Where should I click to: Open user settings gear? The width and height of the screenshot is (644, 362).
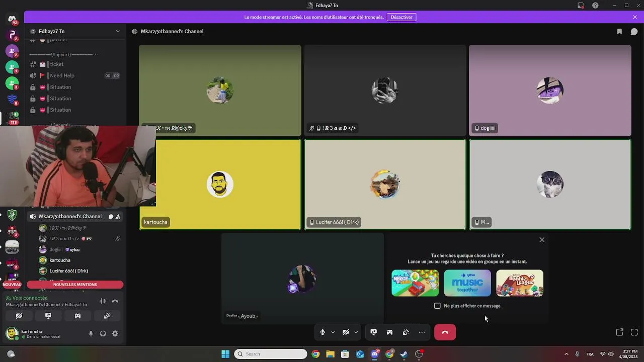[115, 333]
